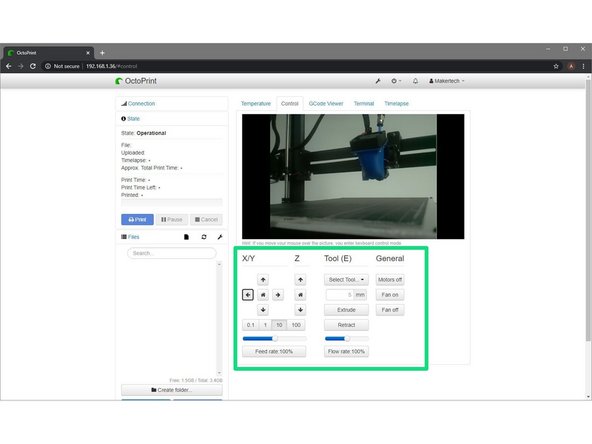Switch to GCode Viewer tab
This screenshot has height=444, width=592.
click(x=326, y=103)
